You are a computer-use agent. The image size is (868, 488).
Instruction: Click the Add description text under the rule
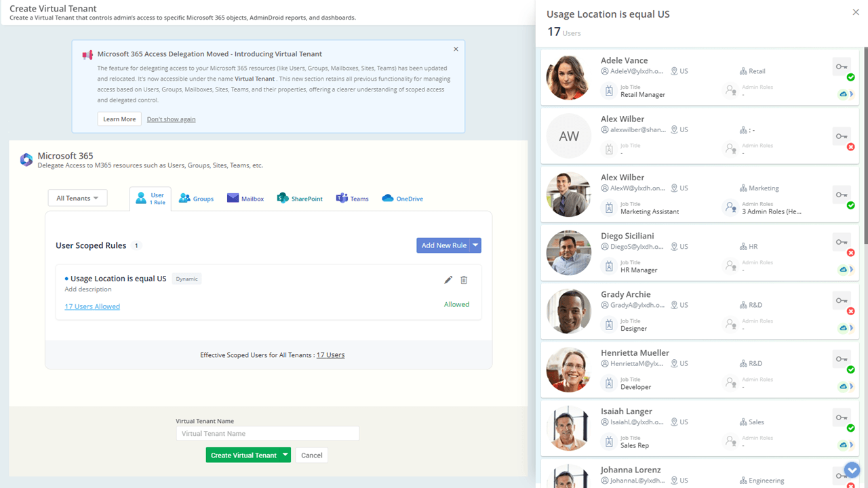click(88, 289)
